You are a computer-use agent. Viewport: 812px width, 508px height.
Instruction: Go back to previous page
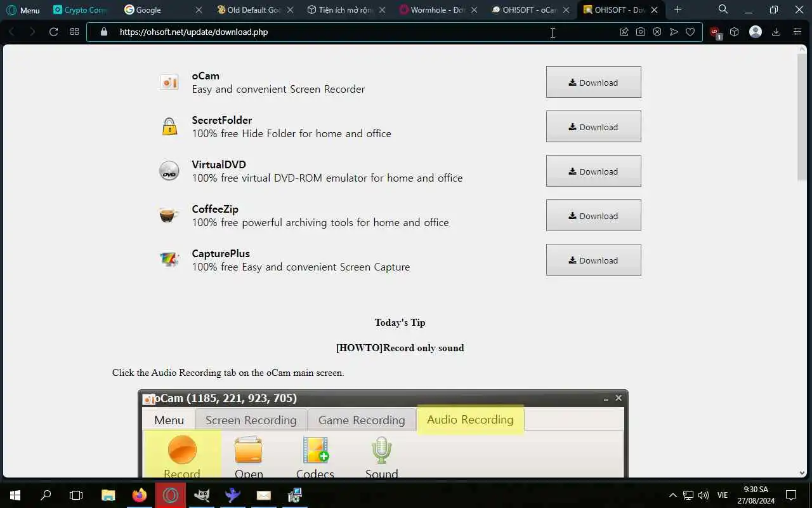[x=11, y=32]
